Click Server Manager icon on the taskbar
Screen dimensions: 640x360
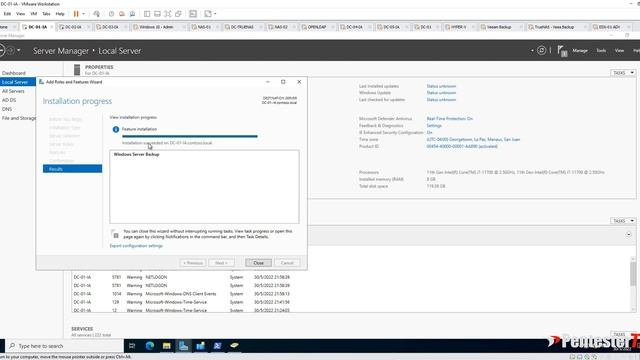tap(183, 346)
